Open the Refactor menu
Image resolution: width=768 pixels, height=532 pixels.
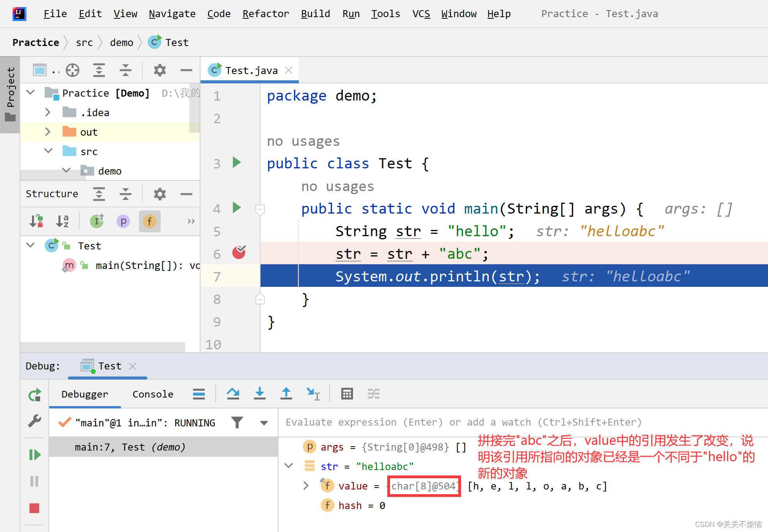[266, 14]
